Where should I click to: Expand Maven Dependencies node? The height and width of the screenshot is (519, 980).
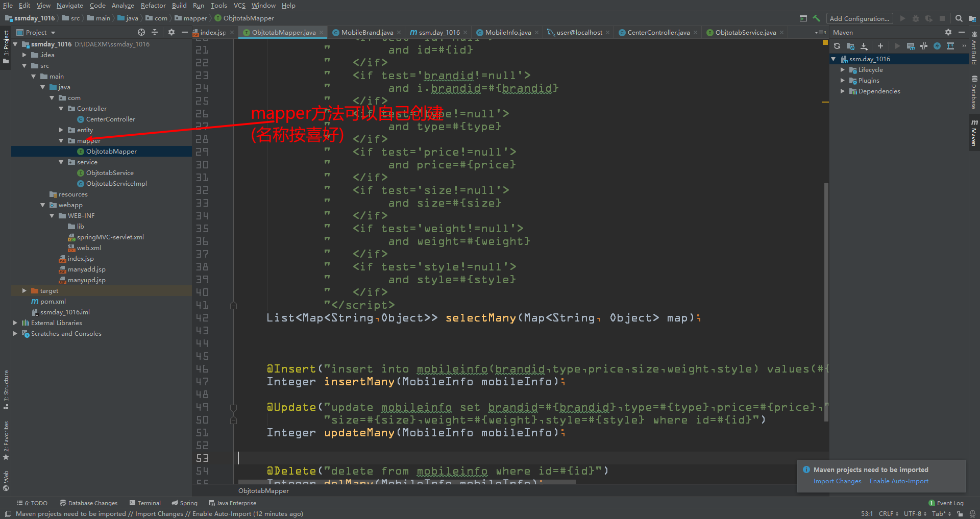click(x=843, y=91)
